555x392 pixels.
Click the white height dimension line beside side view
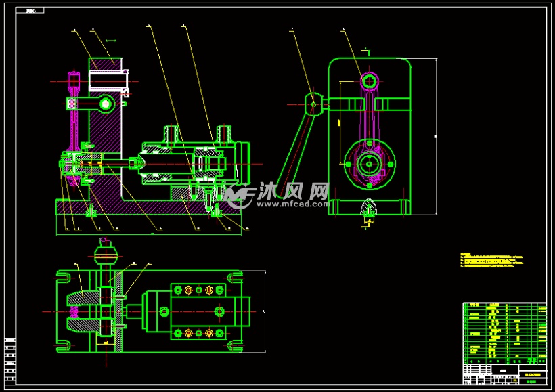[437, 135]
